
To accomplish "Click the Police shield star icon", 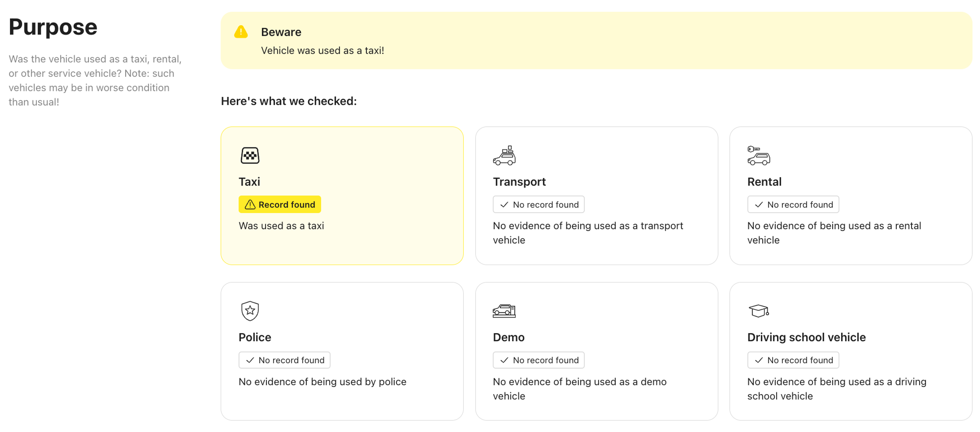I will (x=250, y=311).
